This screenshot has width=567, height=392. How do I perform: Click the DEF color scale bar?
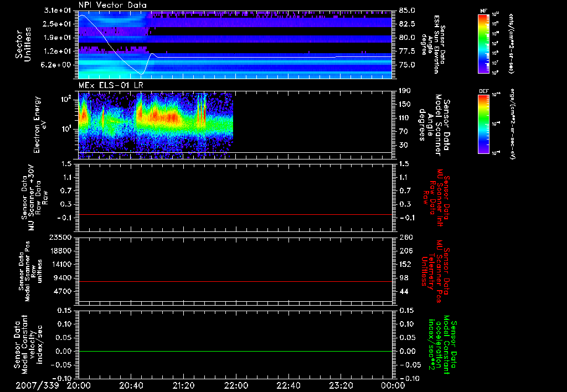tap(483, 124)
